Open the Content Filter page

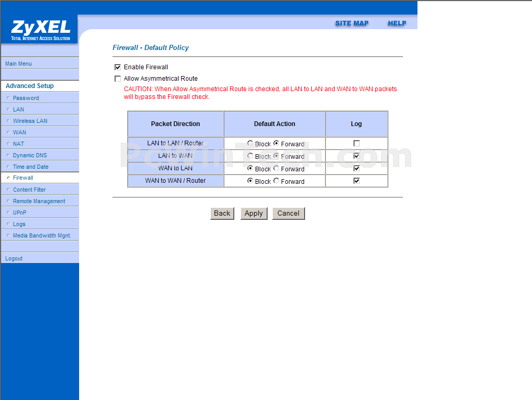pos(29,190)
